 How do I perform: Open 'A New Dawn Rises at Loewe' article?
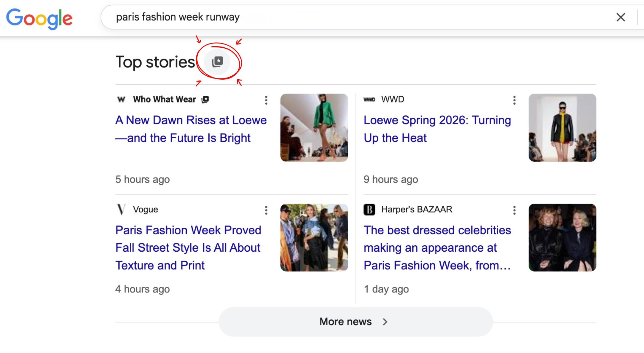coord(191,129)
